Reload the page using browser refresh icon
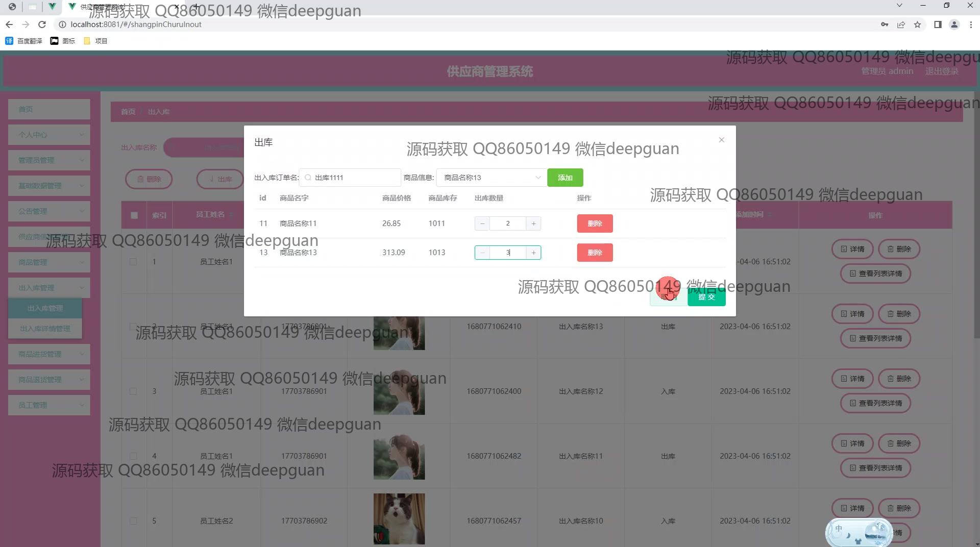 [42, 24]
